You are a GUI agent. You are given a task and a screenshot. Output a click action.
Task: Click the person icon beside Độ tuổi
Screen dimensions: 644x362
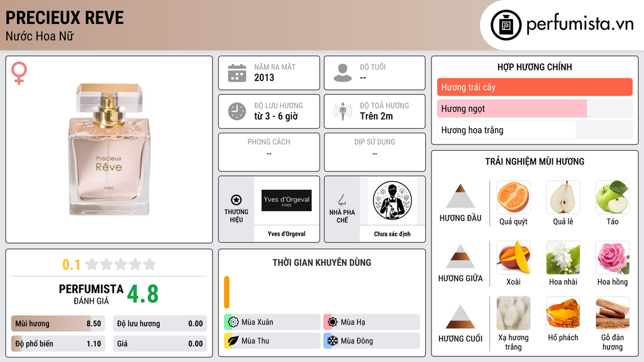pyautogui.click(x=343, y=73)
